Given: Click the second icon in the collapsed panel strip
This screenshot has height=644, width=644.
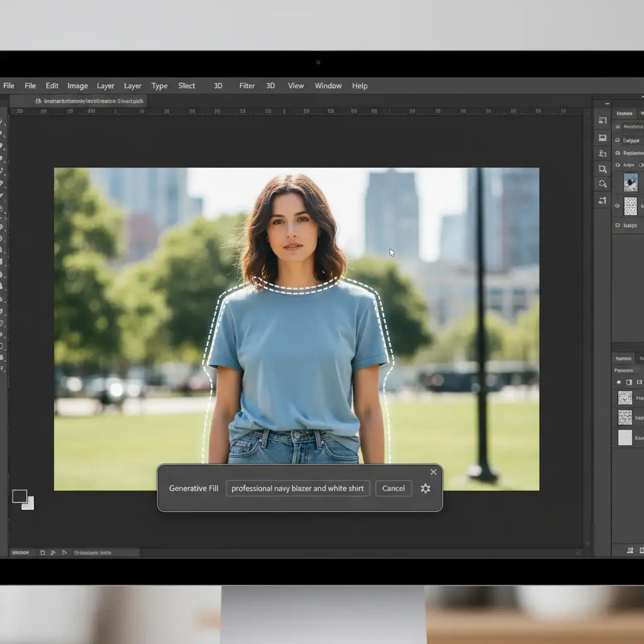Looking at the screenshot, I should 602,138.
